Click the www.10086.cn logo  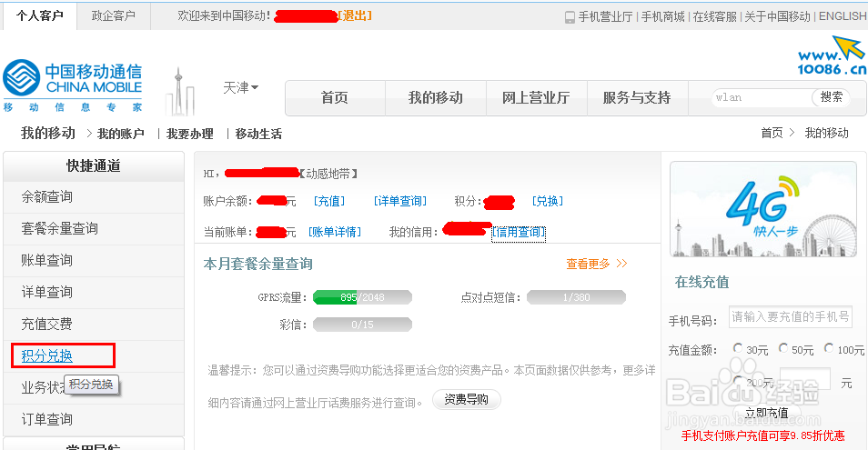pos(832,55)
